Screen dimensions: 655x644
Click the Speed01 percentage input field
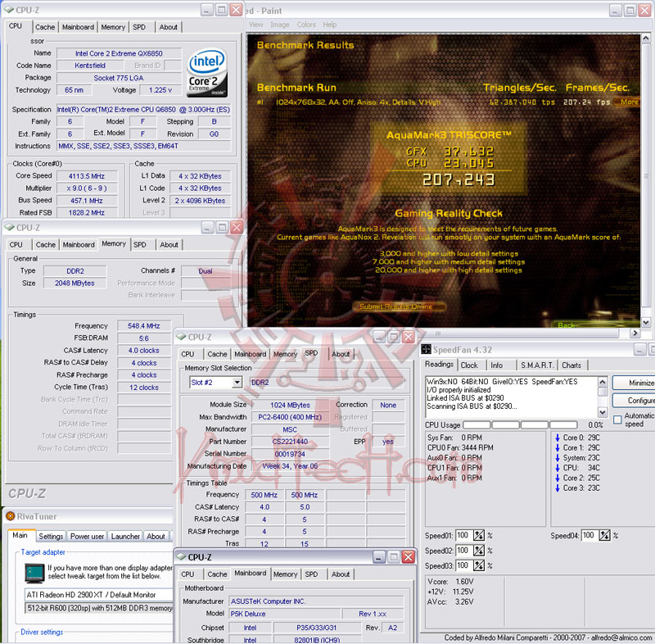[x=463, y=535]
